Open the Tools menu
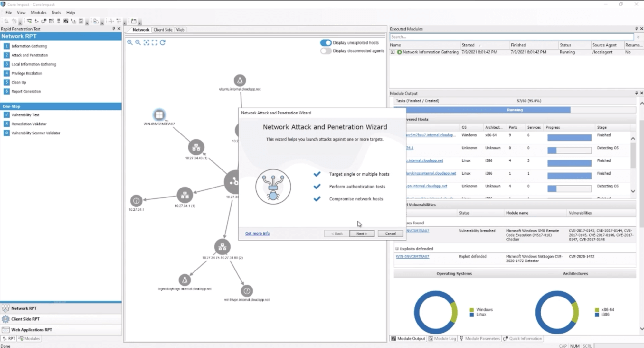644x348 pixels. [56, 13]
